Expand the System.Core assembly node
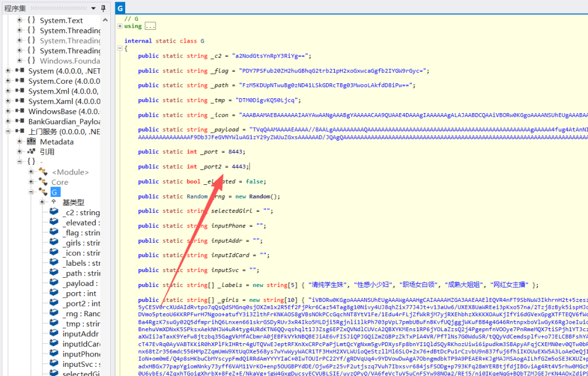This screenshot has height=376, width=588. [8, 80]
